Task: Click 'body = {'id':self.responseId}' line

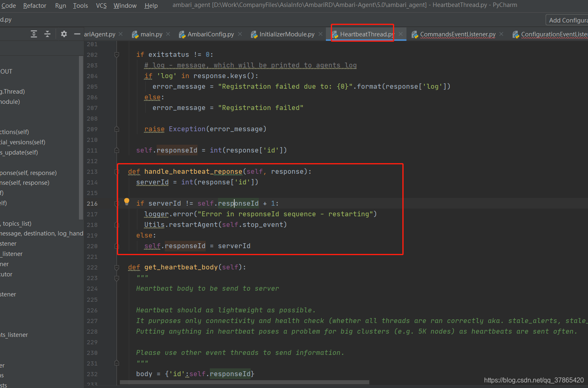Action: coord(195,374)
